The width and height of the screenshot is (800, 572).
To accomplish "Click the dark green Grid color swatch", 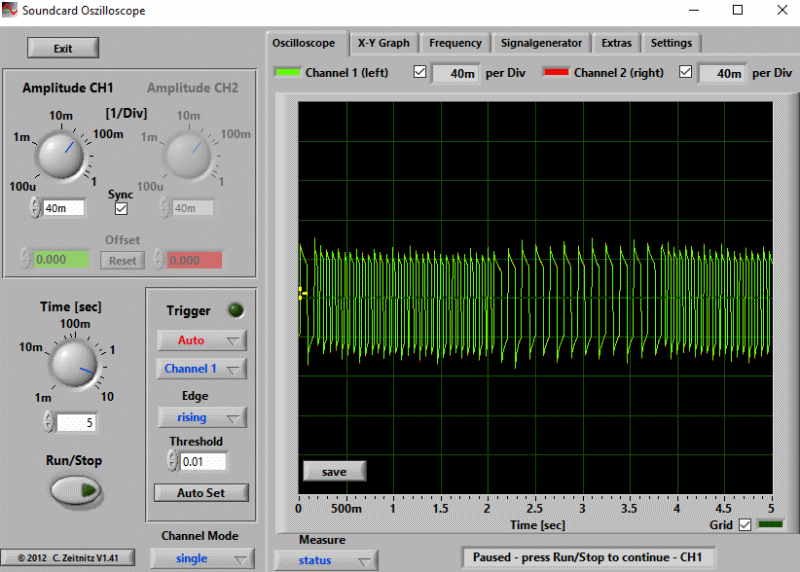I will pos(770,524).
